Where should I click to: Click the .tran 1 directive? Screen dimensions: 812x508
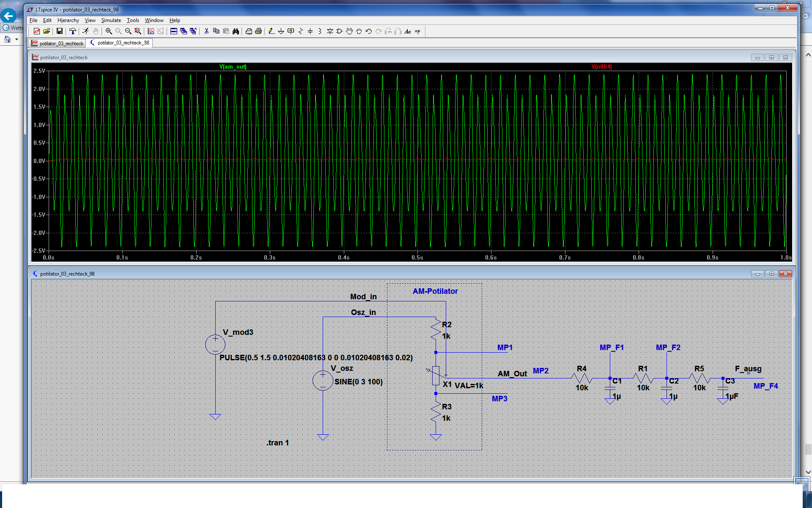tap(277, 443)
